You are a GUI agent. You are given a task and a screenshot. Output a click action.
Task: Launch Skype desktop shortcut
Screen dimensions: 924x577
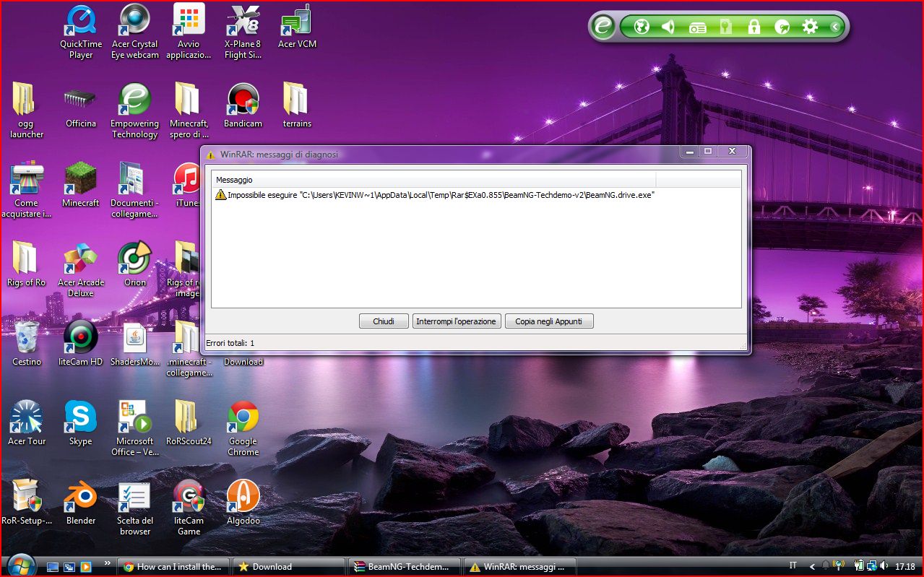(81, 423)
